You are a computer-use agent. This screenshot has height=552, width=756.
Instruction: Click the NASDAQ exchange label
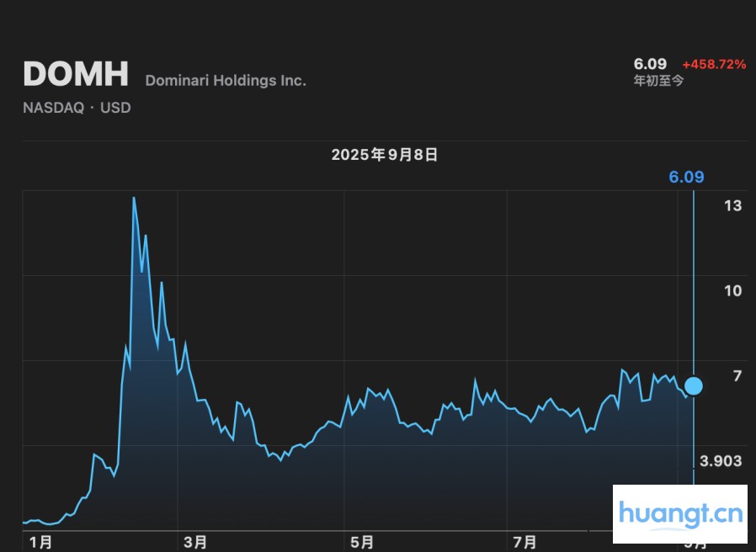coord(53,108)
